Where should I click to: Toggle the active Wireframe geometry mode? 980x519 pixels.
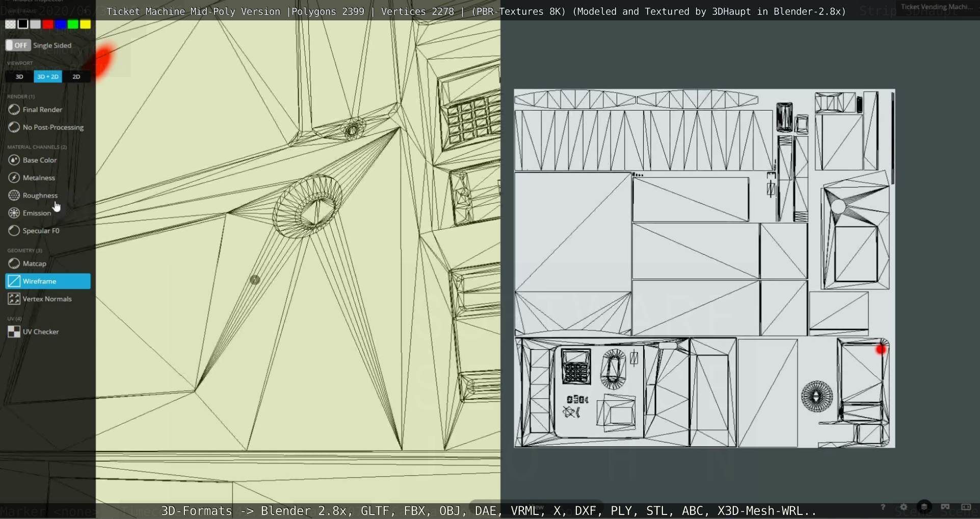click(48, 281)
